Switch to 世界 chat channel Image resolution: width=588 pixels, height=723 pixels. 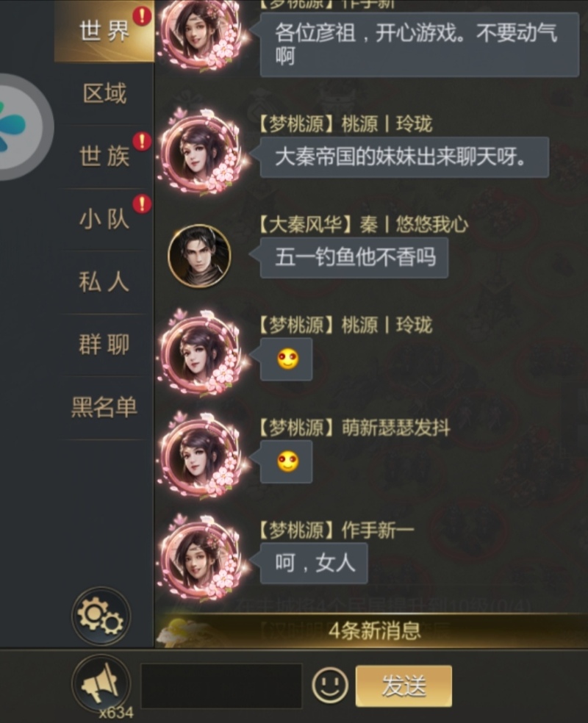coord(104,32)
